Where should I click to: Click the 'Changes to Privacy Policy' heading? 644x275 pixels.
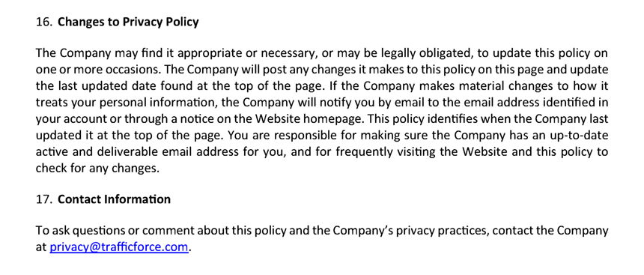click(x=128, y=22)
